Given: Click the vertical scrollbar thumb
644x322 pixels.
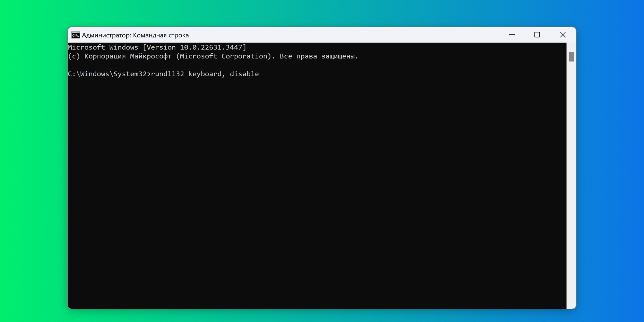Looking at the screenshot, I should coord(571,57).
